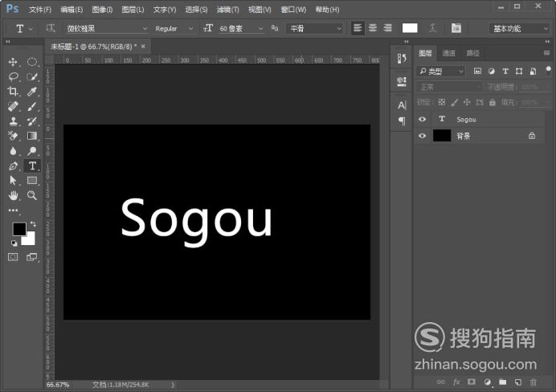Open the Layers panel options menu
Image resolution: width=556 pixels, height=392 pixels.
tap(547, 53)
